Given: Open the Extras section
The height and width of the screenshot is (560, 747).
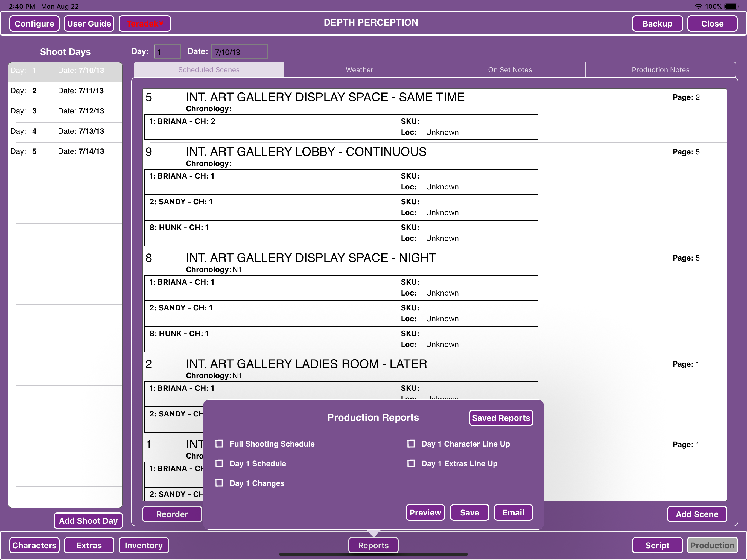Looking at the screenshot, I should click(x=89, y=545).
